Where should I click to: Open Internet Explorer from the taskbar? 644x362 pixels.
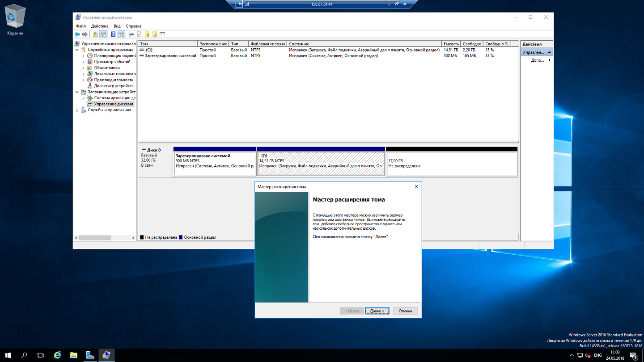57,355
